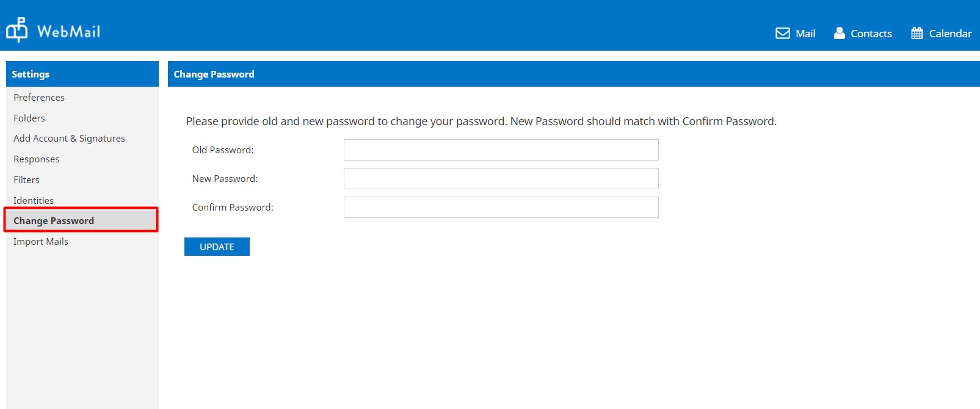Open the Calendar view

pos(949,34)
